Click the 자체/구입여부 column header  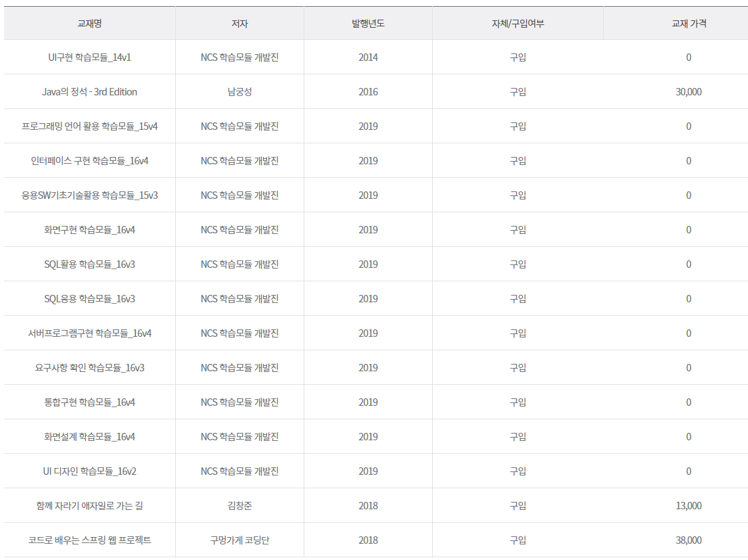coord(517,23)
